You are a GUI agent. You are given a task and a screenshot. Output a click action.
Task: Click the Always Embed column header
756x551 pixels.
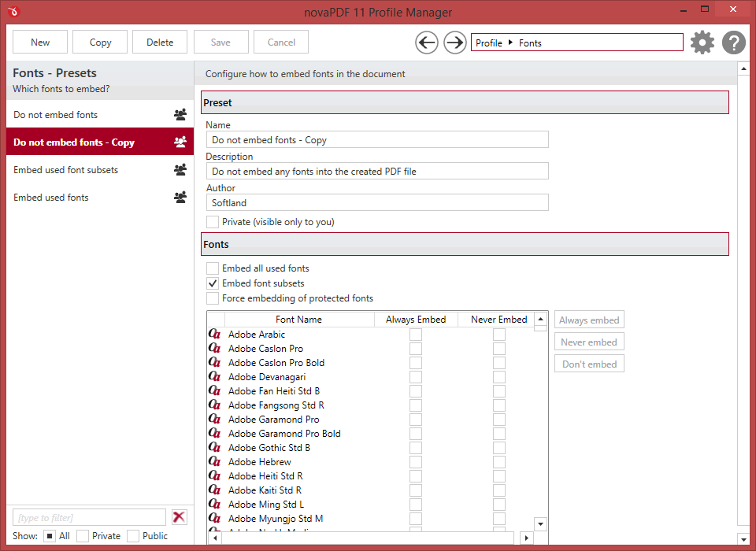416,319
